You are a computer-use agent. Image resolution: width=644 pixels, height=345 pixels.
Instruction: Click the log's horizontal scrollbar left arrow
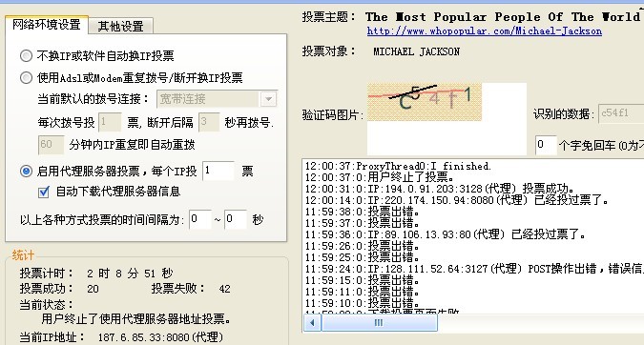pyautogui.click(x=313, y=323)
